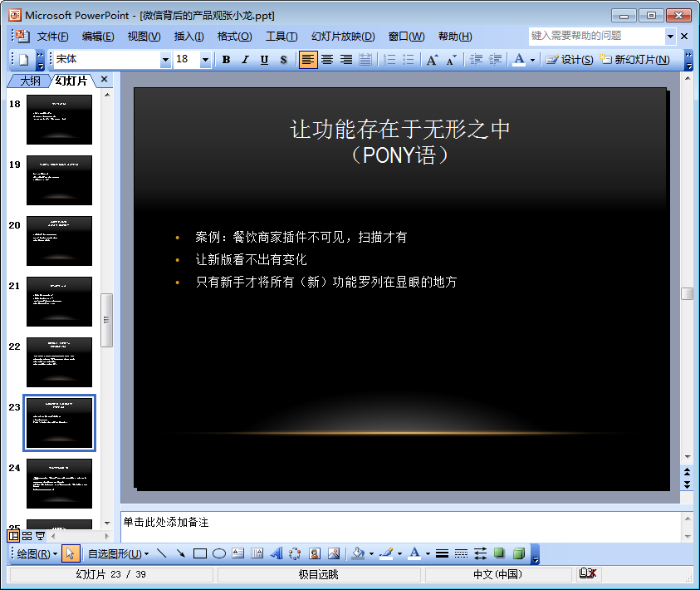Image resolution: width=700 pixels, height=590 pixels.
Task: Click the notes pane to add notes
Action: (x=400, y=527)
